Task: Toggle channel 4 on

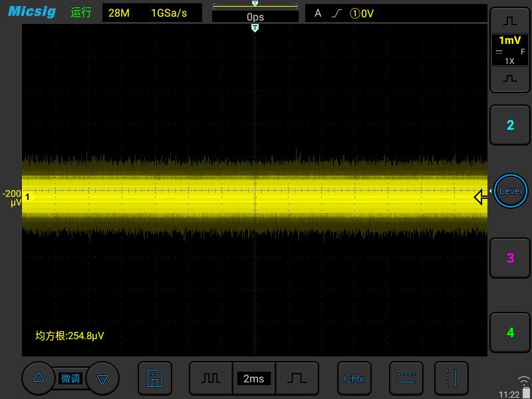Action: pyautogui.click(x=510, y=332)
